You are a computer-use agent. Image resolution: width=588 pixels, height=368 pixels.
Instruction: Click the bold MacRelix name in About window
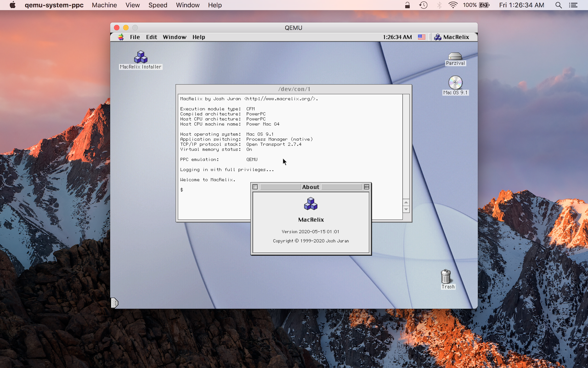coord(311,219)
